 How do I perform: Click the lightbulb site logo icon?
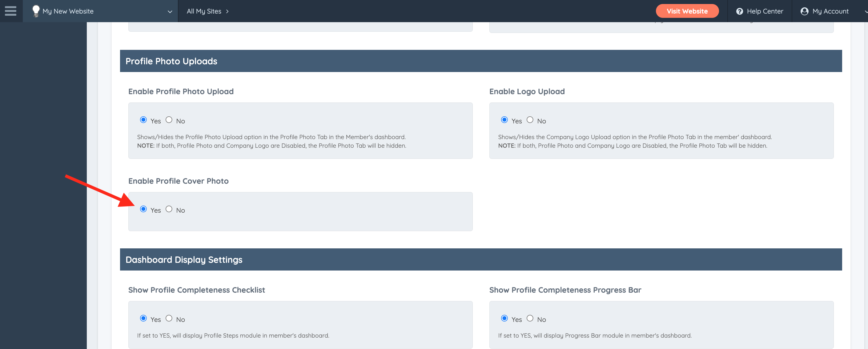(36, 11)
